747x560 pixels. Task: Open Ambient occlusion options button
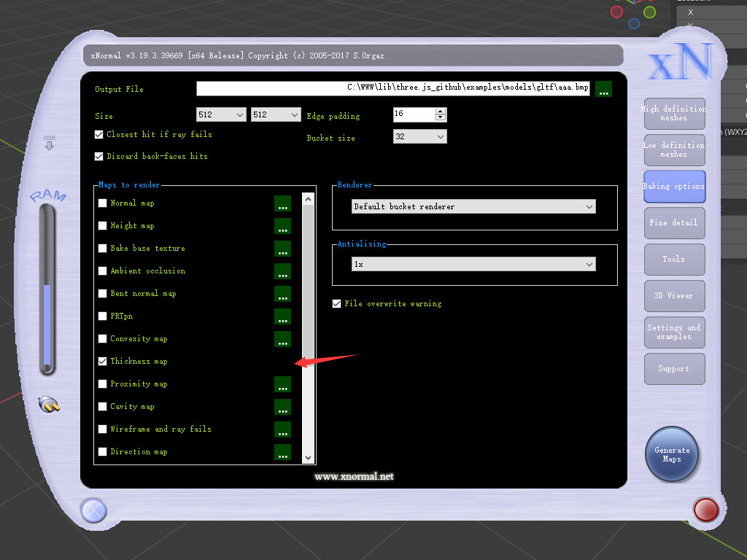282,271
